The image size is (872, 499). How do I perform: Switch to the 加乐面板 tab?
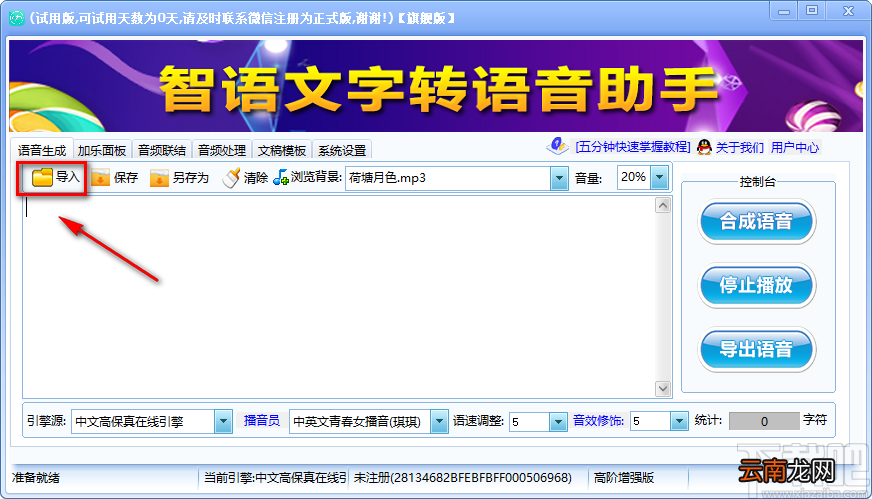click(x=102, y=150)
